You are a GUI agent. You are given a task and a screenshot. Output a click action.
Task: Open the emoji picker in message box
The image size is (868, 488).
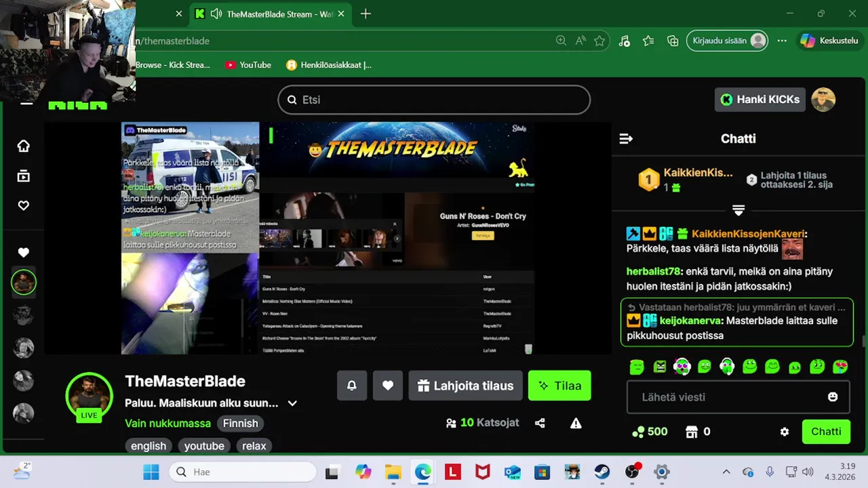click(833, 397)
